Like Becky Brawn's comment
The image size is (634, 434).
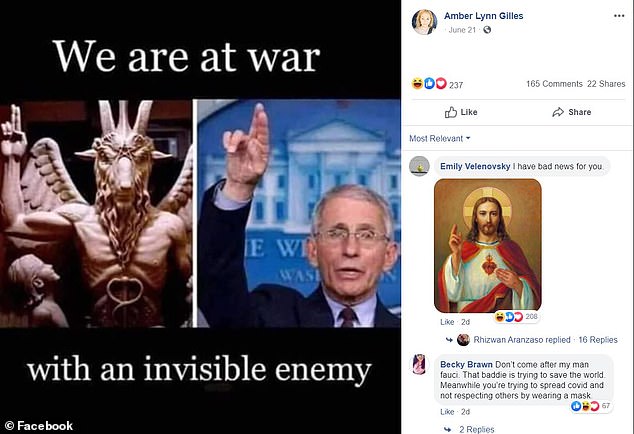tap(447, 412)
